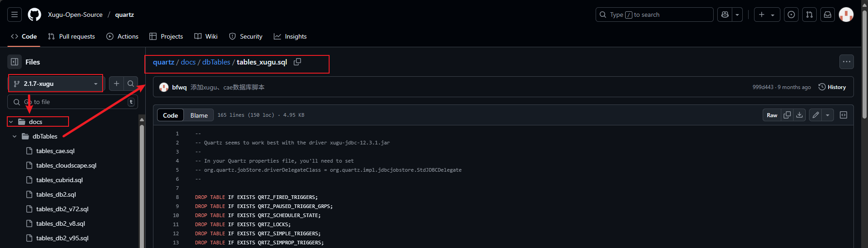The image size is (868, 248).
Task: Open the create new plus menu
Action: coord(767,15)
